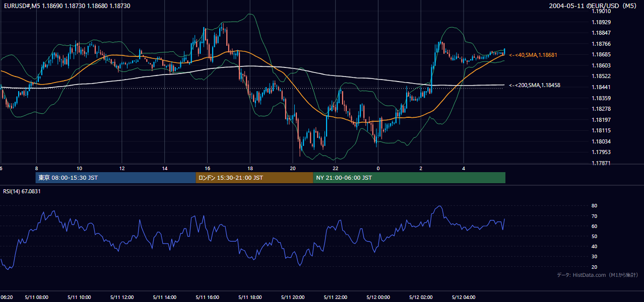
Task: Click hour marker 4 under the price chart
Action: pos(464,168)
